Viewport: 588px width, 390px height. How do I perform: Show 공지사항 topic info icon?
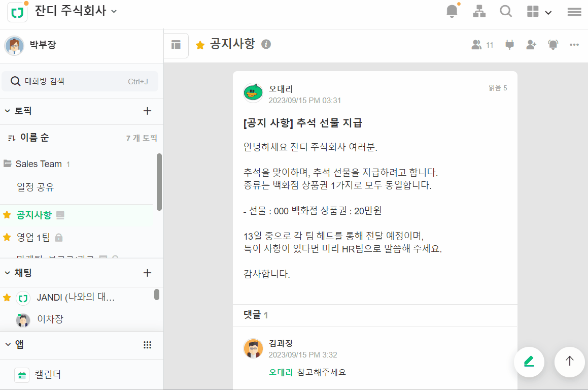(x=266, y=44)
